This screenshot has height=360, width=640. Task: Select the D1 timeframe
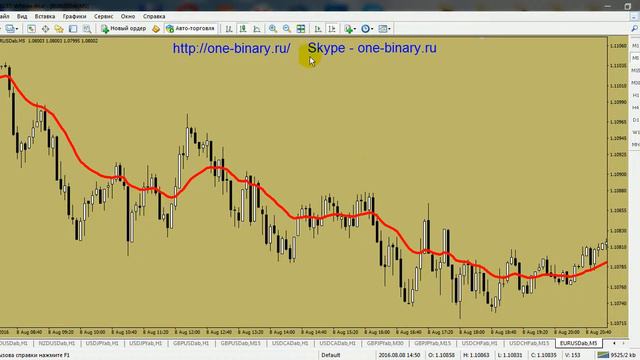(x=636, y=120)
